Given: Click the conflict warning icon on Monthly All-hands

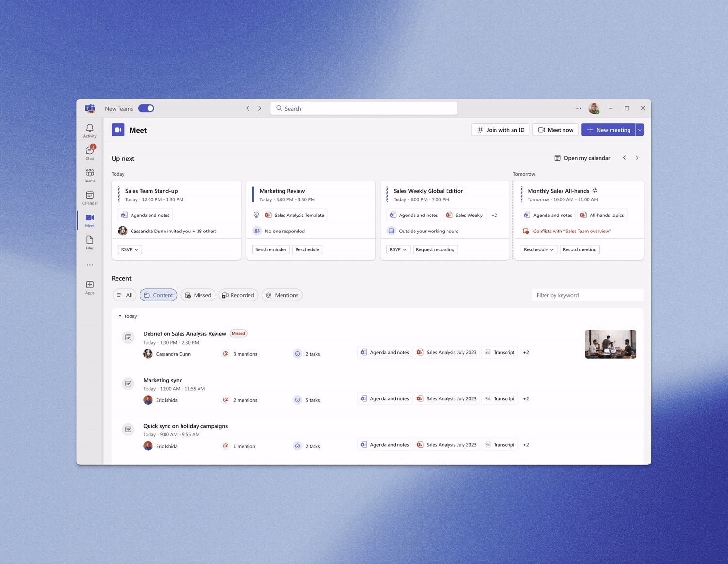Looking at the screenshot, I should [x=526, y=231].
